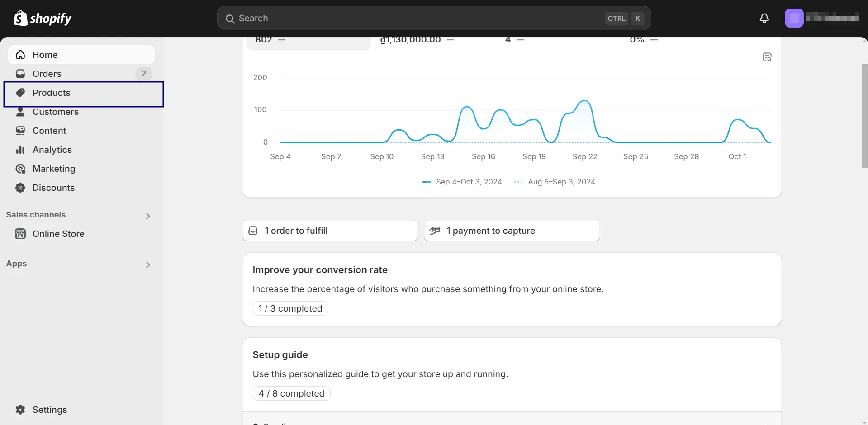Click the Analytics bar chart icon
This screenshot has height=425, width=868.
(x=20, y=150)
